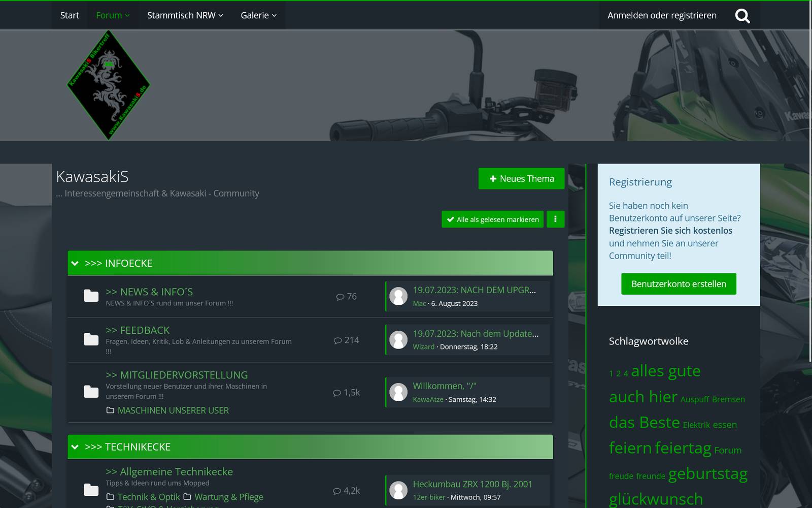Image resolution: width=812 pixels, height=508 pixels.
Task: Select tag Bremsen
Action: click(x=728, y=399)
